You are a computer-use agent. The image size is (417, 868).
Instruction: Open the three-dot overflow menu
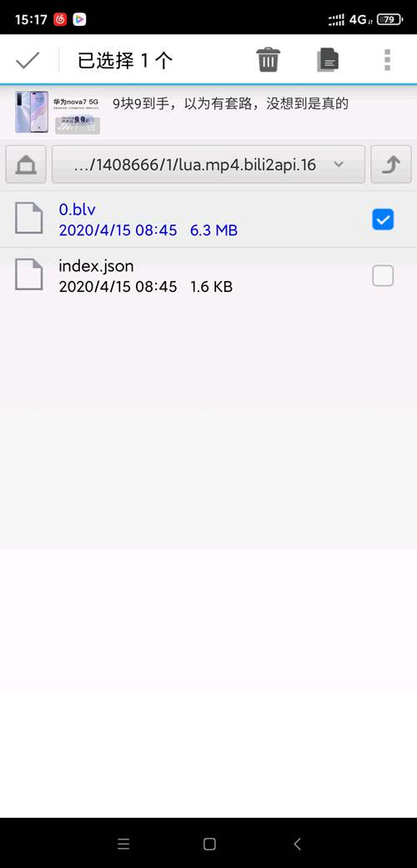[x=388, y=60]
